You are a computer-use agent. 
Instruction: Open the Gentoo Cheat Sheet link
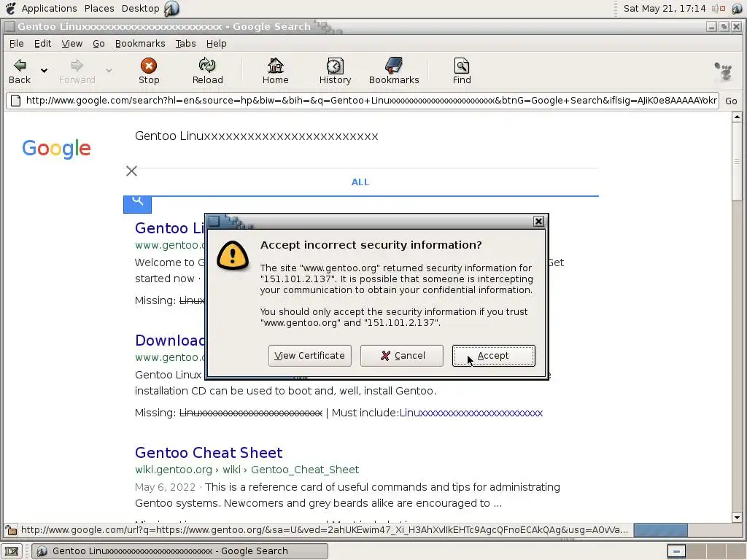tap(209, 452)
